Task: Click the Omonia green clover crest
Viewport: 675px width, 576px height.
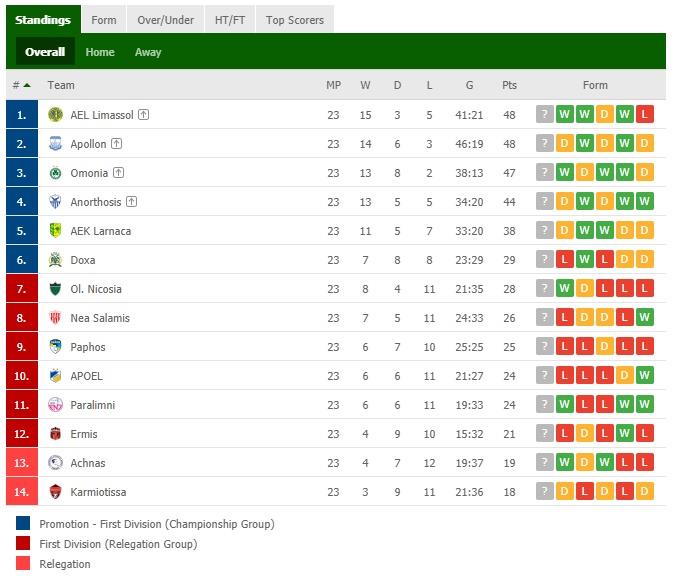Action: pos(55,173)
